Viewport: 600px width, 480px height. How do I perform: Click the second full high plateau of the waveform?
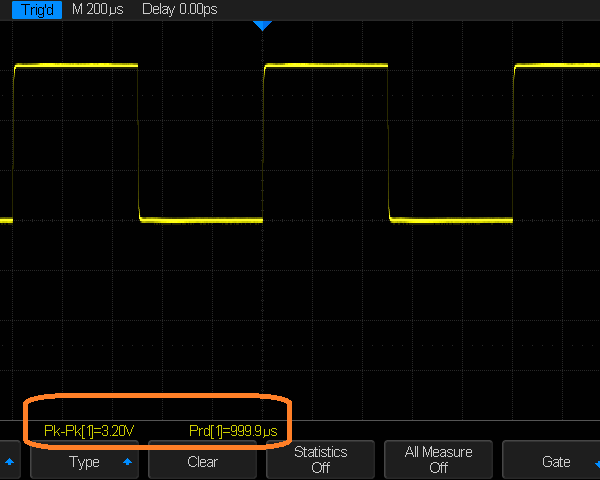click(325, 66)
